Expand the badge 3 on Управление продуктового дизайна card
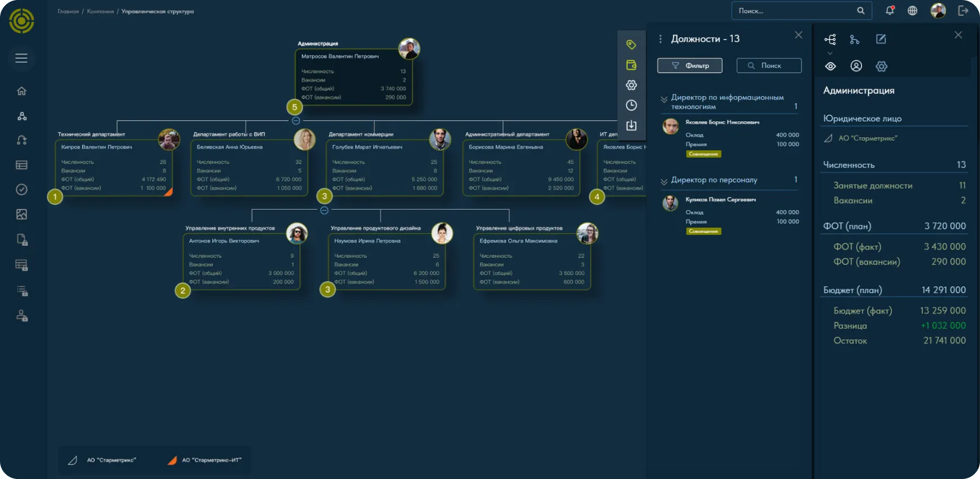 pyautogui.click(x=327, y=290)
